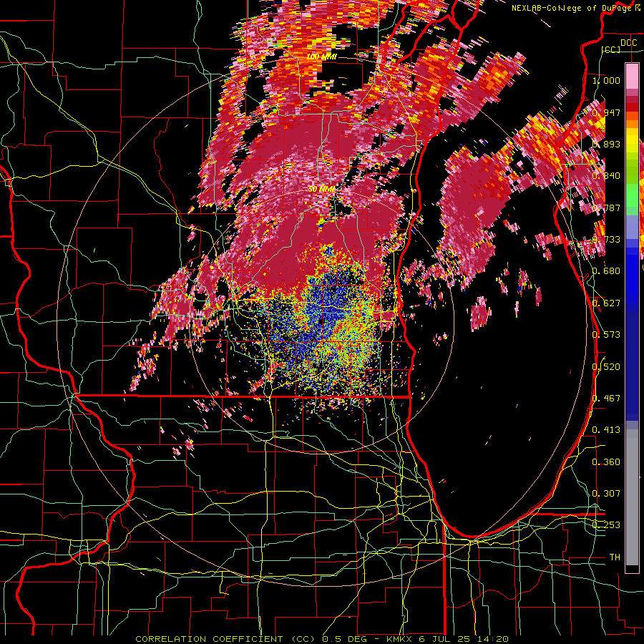644x644 pixels.
Task: Click the 0.627 legend value
Action: coord(606,303)
